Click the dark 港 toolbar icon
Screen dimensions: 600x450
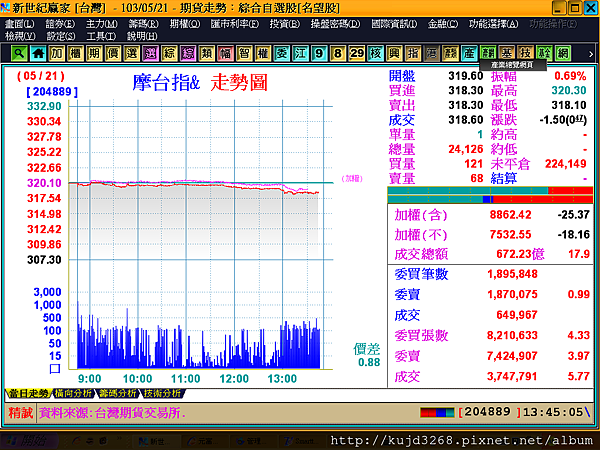432,53
